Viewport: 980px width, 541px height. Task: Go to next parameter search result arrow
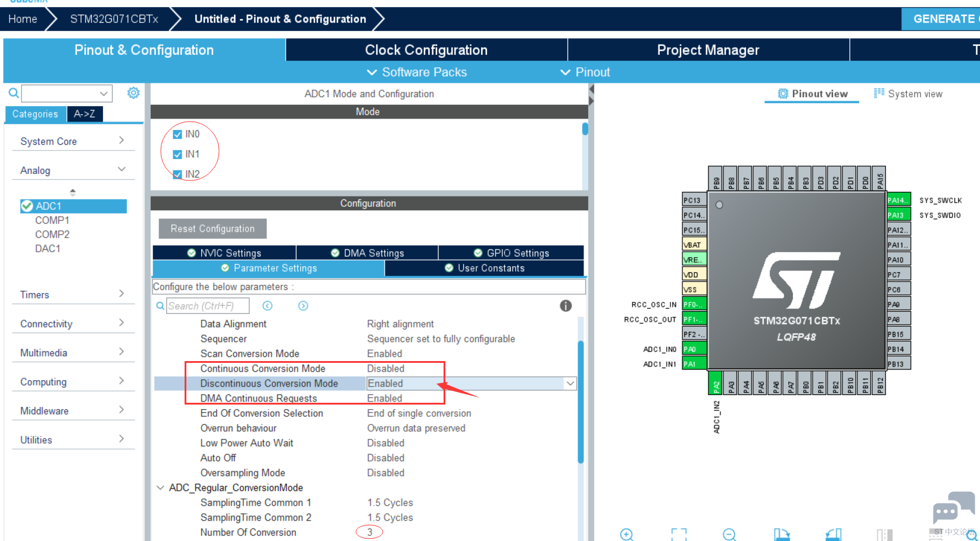point(303,306)
